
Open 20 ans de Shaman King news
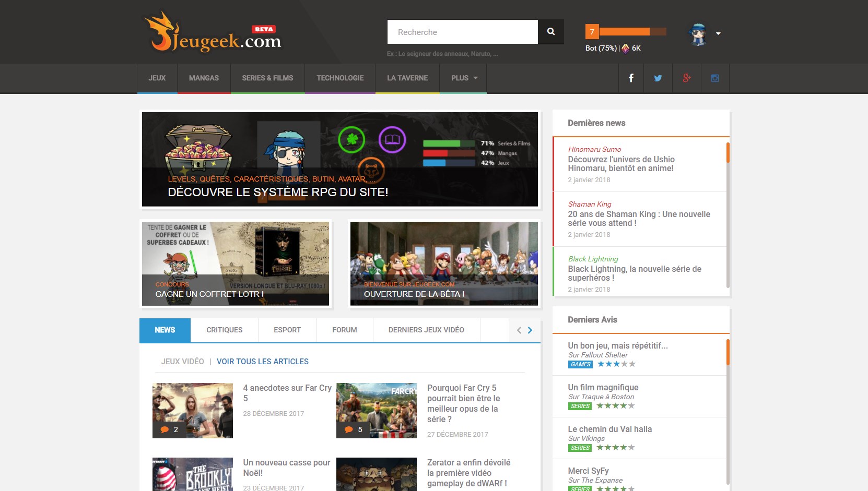(640, 219)
